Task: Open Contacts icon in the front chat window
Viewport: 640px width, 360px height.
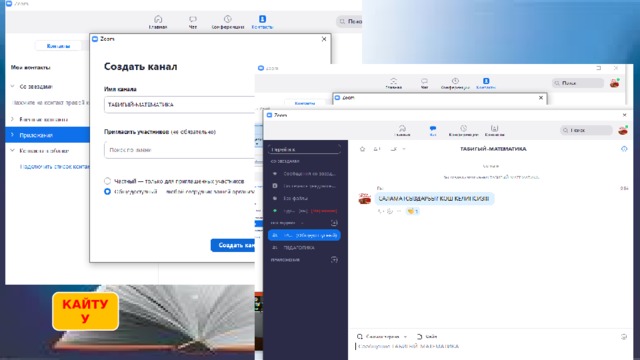Action: [494, 131]
